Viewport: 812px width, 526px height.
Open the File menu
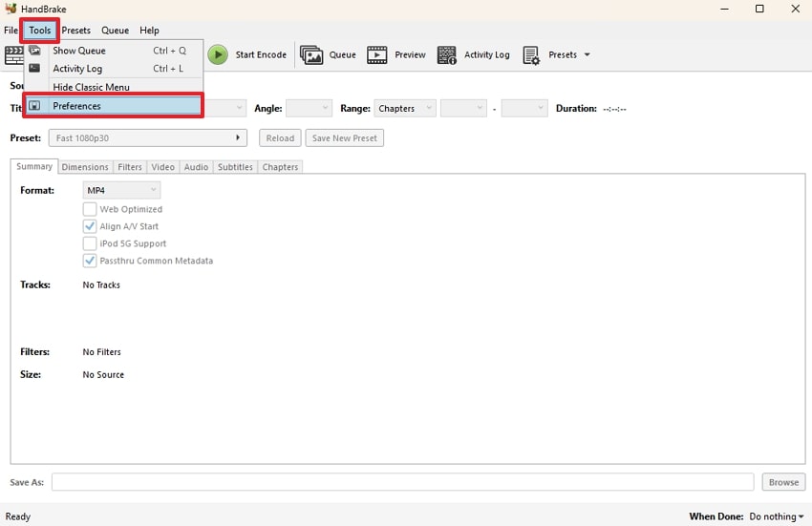click(x=11, y=30)
